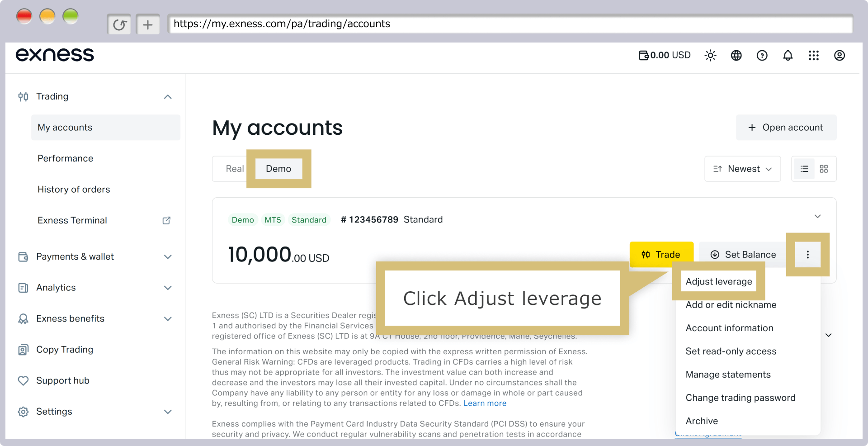Image resolution: width=868 pixels, height=446 pixels.
Task: Switch to the Demo tab
Action: 278,169
